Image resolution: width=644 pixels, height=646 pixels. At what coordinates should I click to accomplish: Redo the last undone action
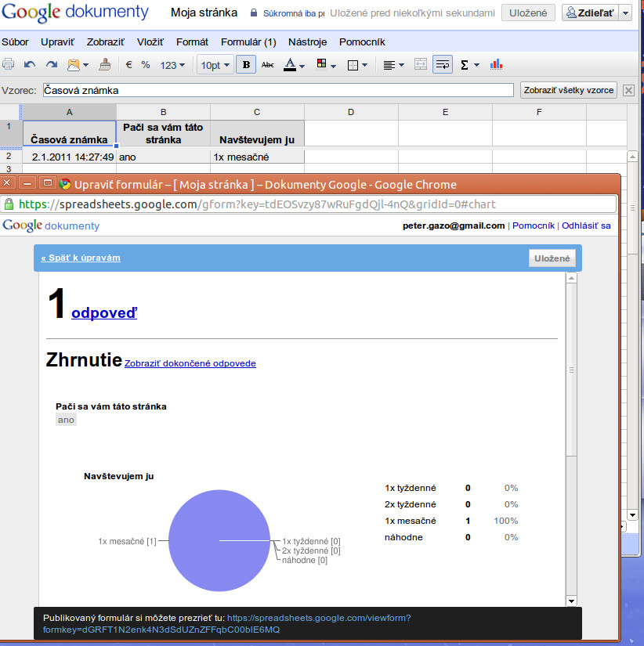pos(51,65)
